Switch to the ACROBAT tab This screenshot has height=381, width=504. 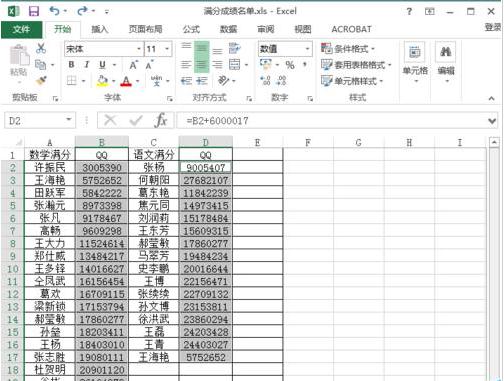click(351, 29)
